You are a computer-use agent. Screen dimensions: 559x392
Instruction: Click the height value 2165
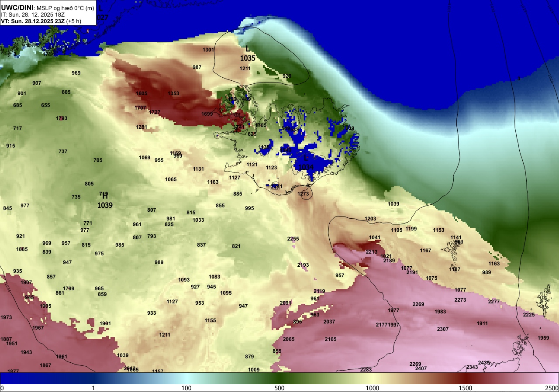(331, 339)
